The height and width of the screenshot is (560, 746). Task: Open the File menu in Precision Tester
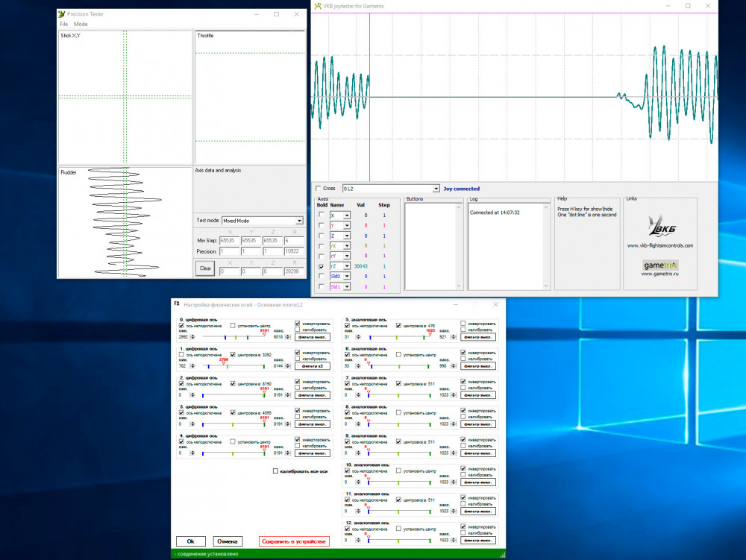pyautogui.click(x=63, y=25)
